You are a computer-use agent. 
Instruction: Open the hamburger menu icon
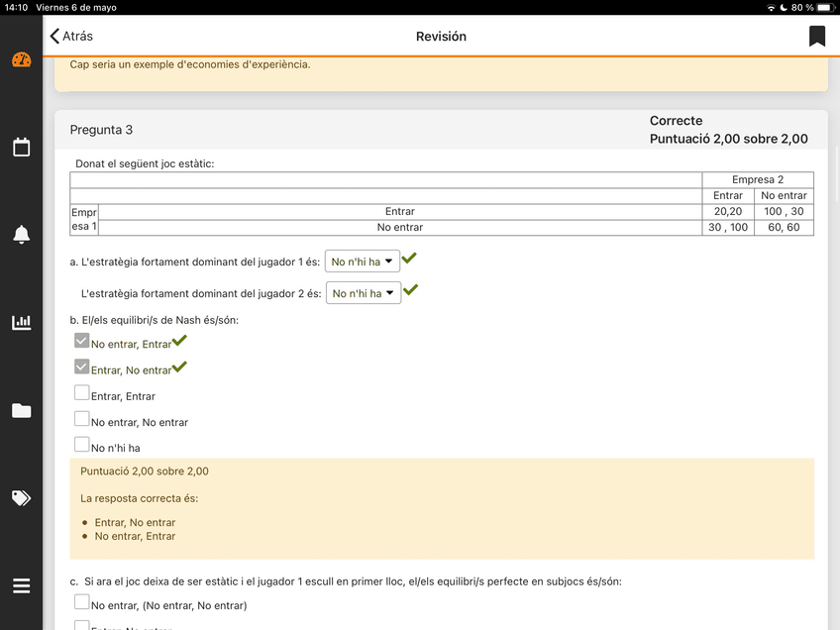pyautogui.click(x=21, y=585)
